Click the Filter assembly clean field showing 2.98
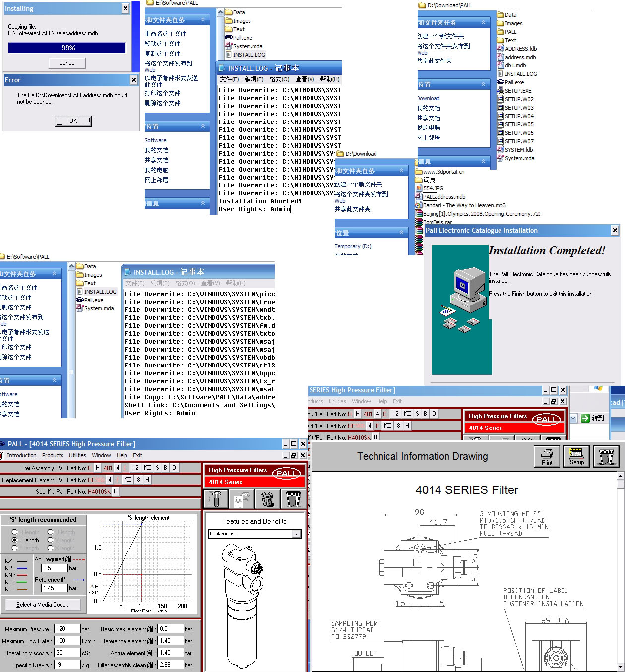The height and width of the screenshot is (672, 625). pos(171,665)
